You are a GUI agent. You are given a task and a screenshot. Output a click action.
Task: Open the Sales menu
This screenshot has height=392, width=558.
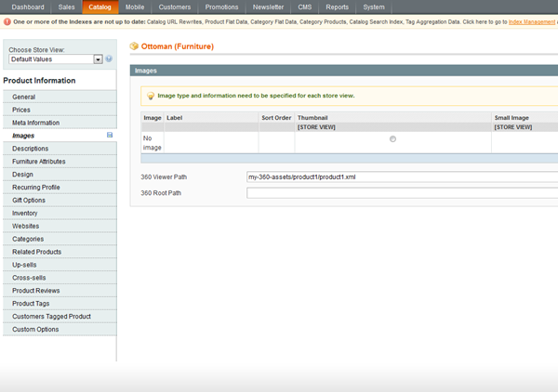tap(67, 7)
